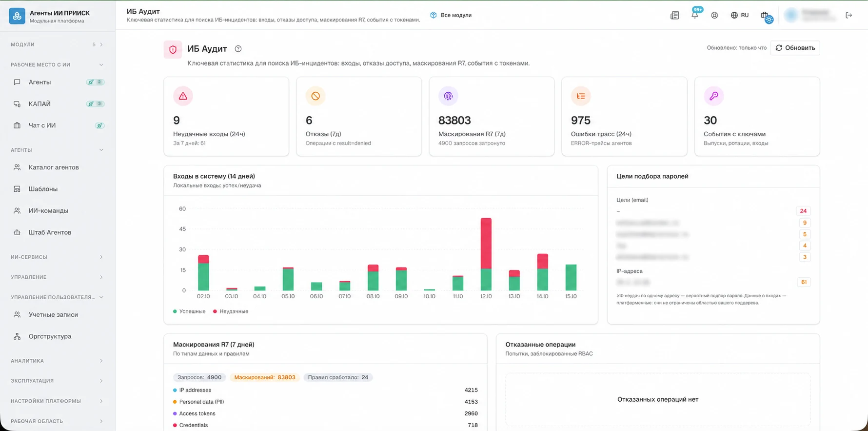Click the fingerprint icon on Маскирования R7 card

tap(448, 96)
